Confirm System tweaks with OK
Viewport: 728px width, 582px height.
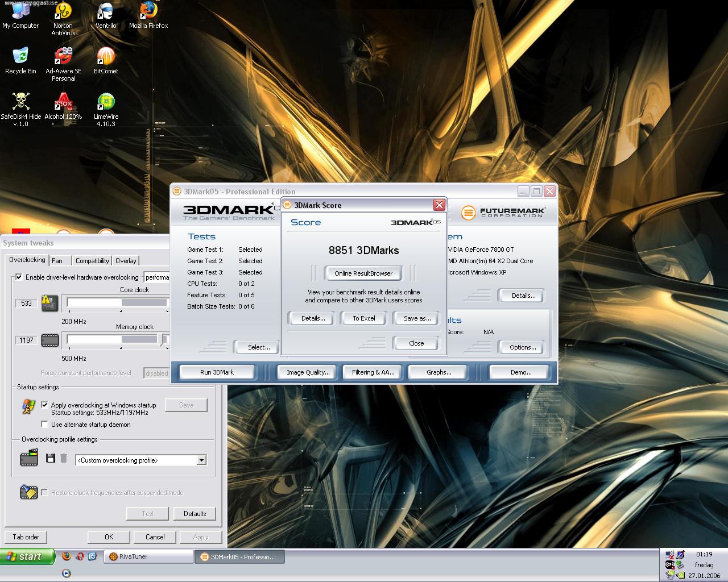[109, 537]
